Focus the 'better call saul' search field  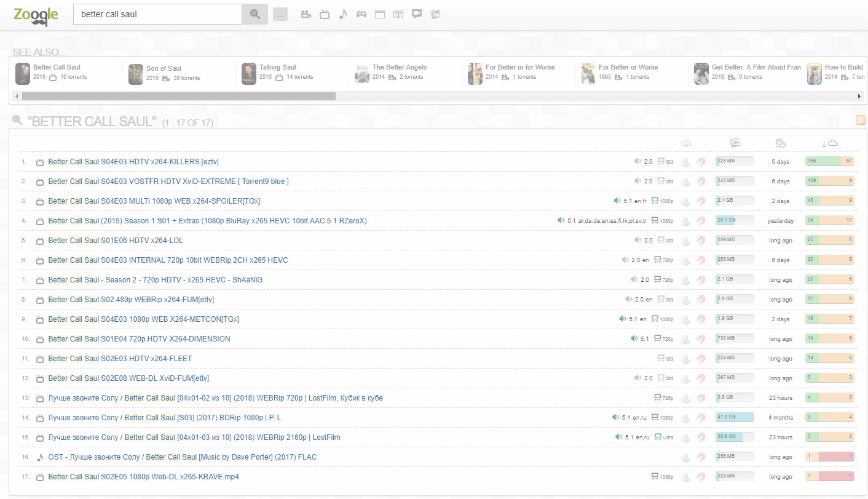(x=158, y=14)
